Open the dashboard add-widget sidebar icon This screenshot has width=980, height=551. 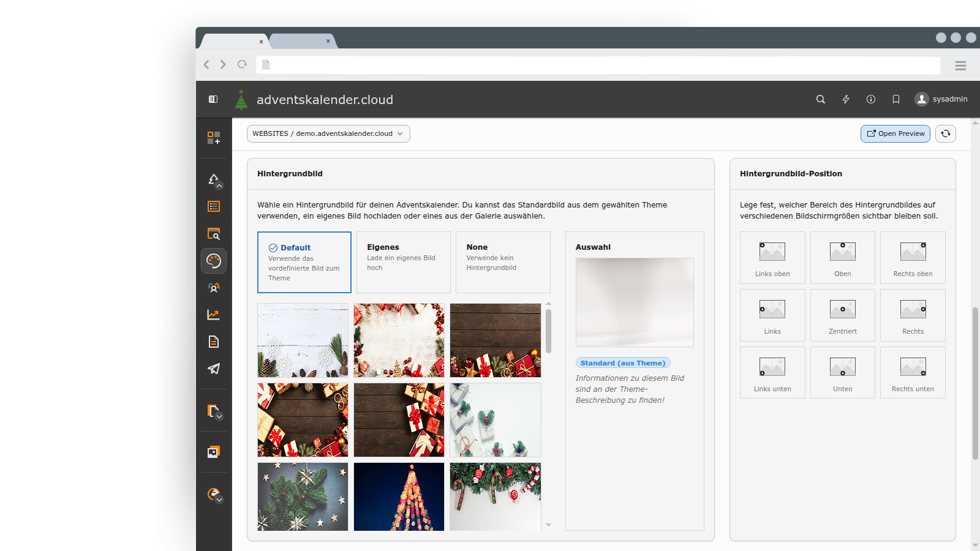tap(214, 138)
